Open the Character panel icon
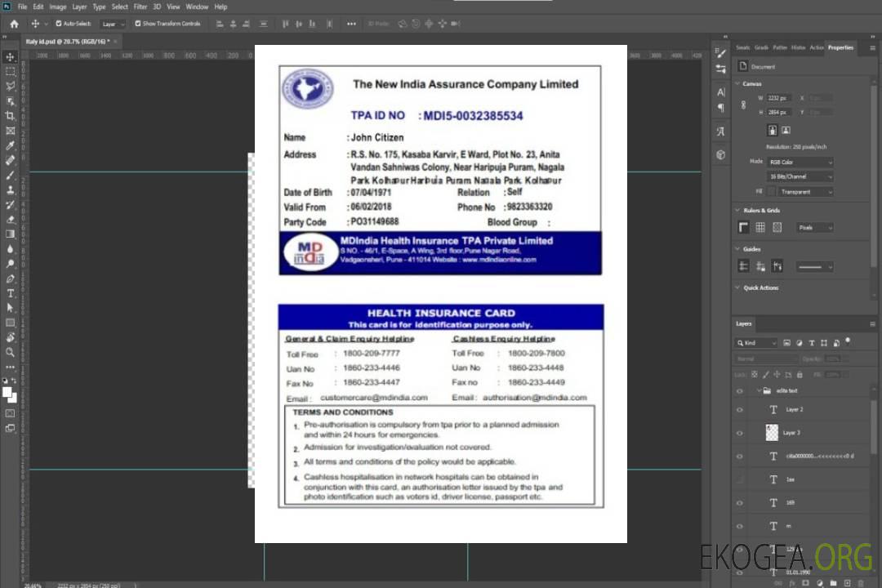Image resolution: width=882 pixels, height=588 pixels. coord(721,92)
